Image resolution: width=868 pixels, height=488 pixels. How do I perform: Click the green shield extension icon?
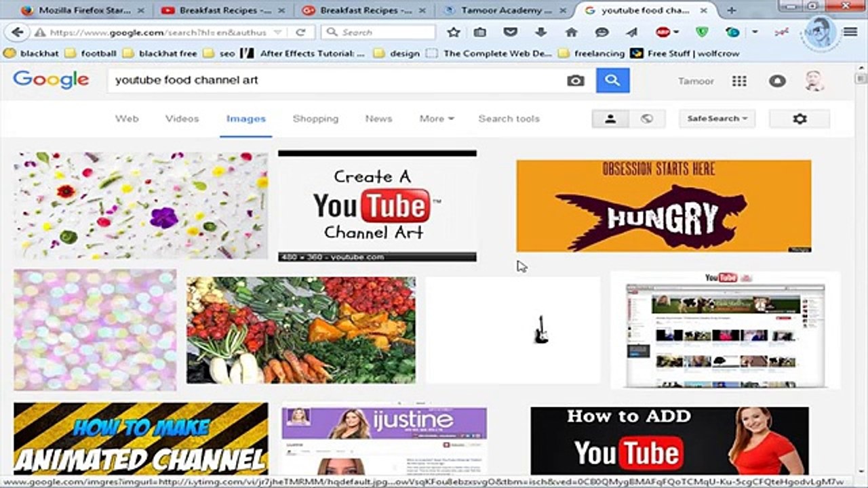pyautogui.click(x=702, y=33)
